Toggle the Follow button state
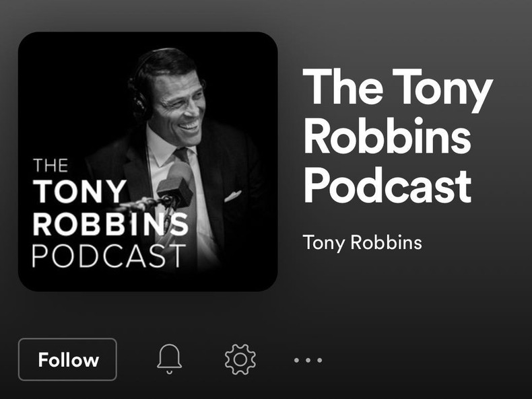This screenshot has height=399, width=532. pos(67,359)
